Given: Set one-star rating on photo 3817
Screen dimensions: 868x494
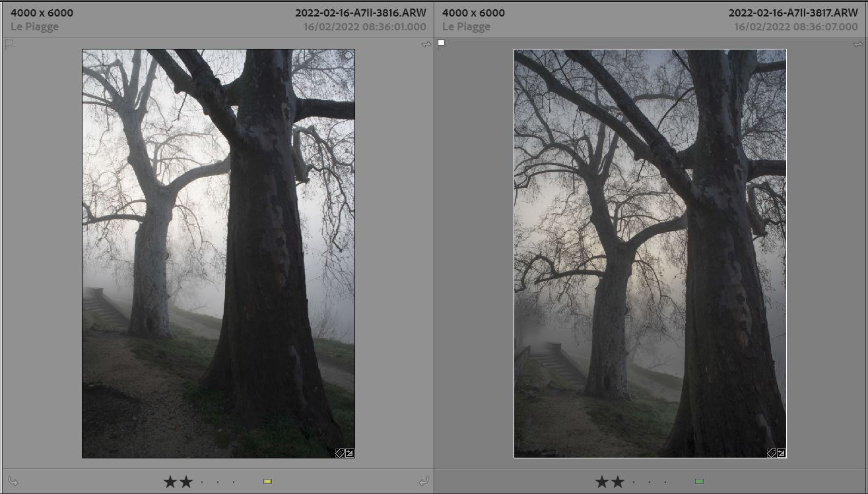Looking at the screenshot, I should point(602,482).
